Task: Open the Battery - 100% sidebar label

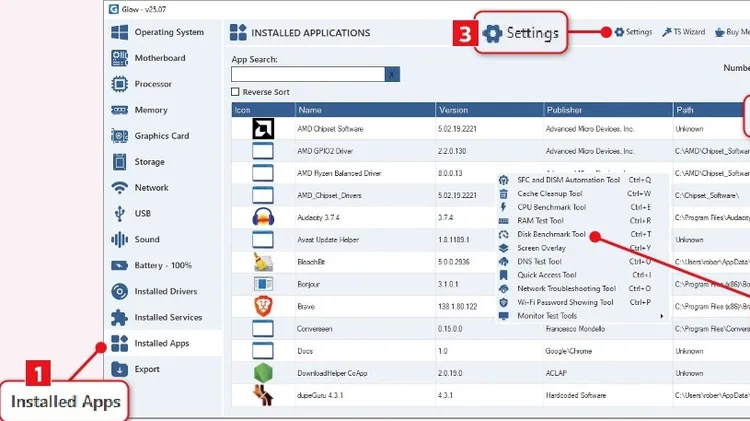Action: click(163, 265)
